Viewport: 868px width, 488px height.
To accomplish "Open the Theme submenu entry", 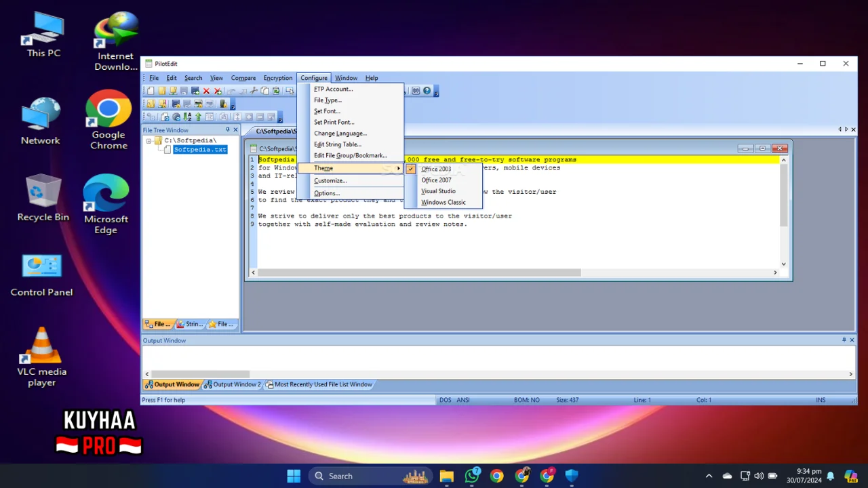I will coord(351,168).
